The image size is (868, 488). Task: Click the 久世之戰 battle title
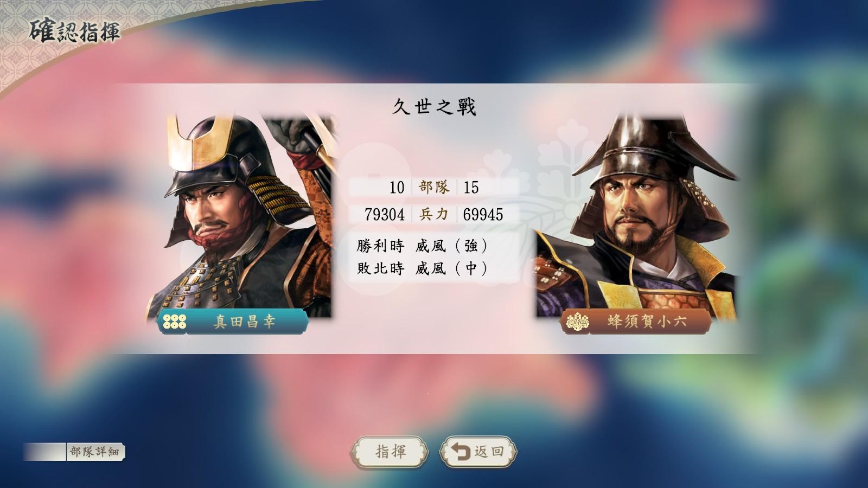[x=434, y=107]
